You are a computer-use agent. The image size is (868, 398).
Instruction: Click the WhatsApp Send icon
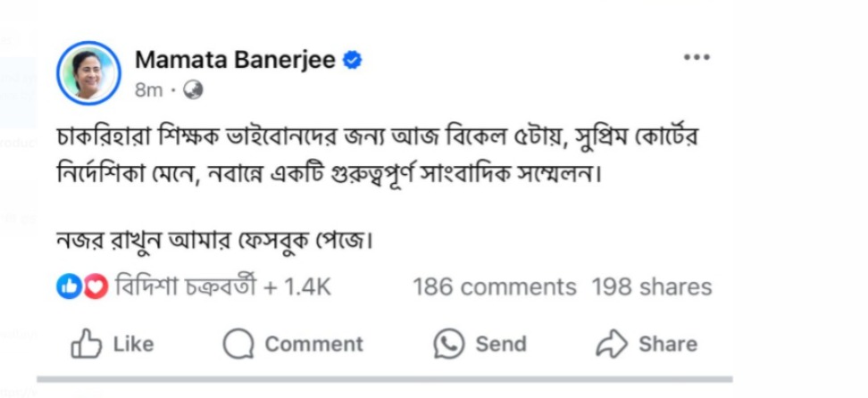click(449, 344)
